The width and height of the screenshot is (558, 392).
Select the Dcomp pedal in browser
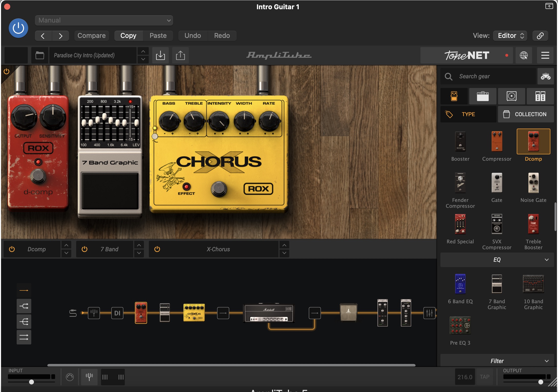pos(533,141)
